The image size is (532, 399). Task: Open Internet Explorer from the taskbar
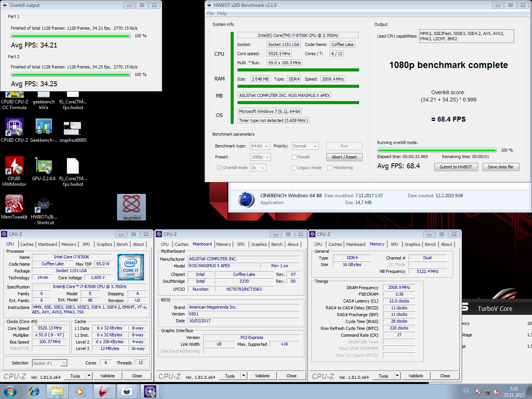point(34,391)
